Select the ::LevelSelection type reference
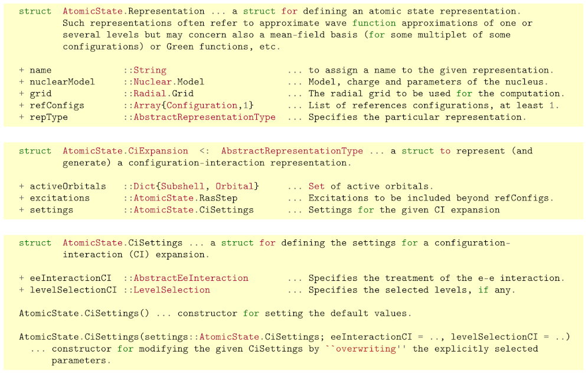588x374 pixels. [x=166, y=290]
